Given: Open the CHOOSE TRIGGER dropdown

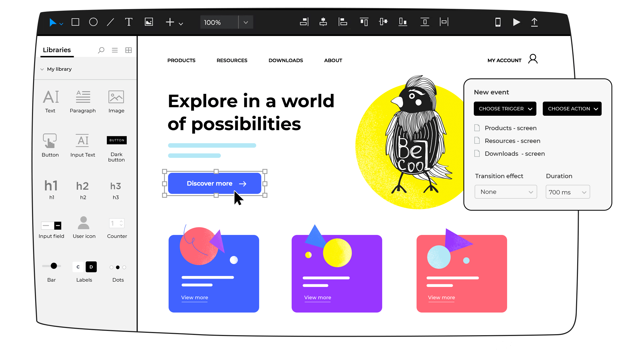Looking at the screenshot, I should coord(505,109).
